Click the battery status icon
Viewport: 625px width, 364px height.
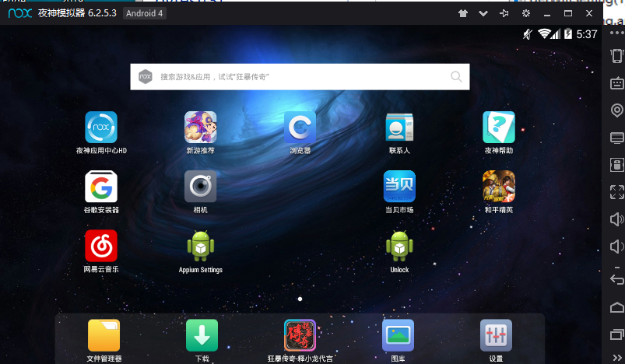click(568, 34)
